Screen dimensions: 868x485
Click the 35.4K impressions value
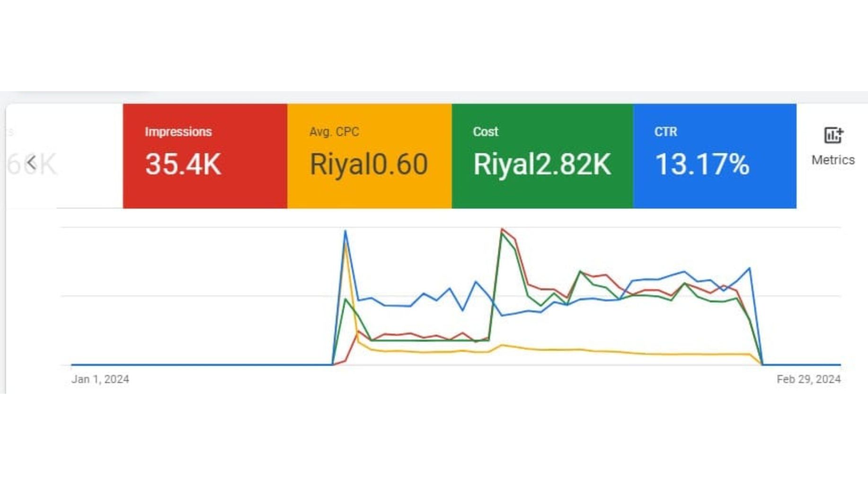[x=183, y=164]
